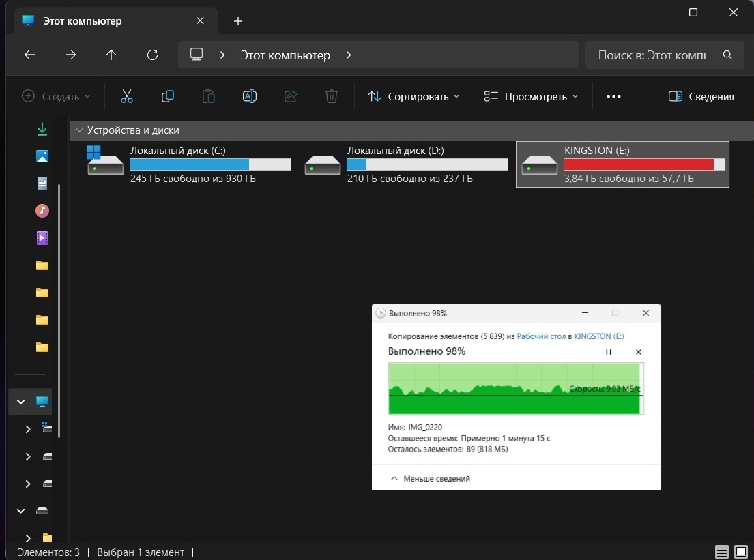Screen dimensions: 754x560
Task: Collapse the This PC tree node
Action: coord(20,401)
